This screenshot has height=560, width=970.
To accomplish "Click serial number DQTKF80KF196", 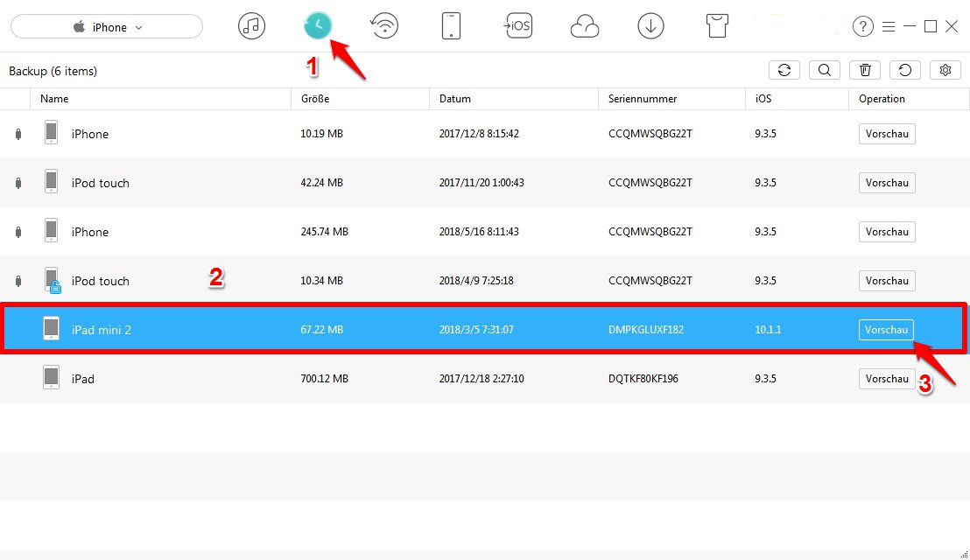I will pyautogui.click(x=643, y=378).
